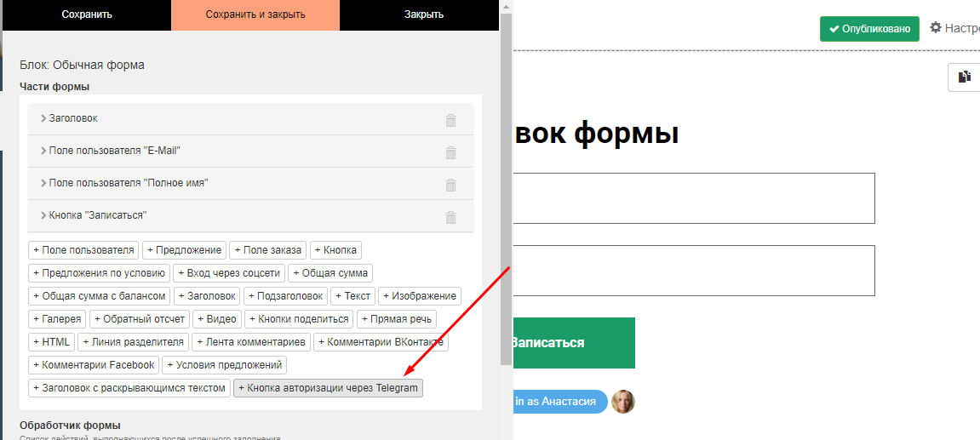Click the "Части формы" heading

click(54, 86)
